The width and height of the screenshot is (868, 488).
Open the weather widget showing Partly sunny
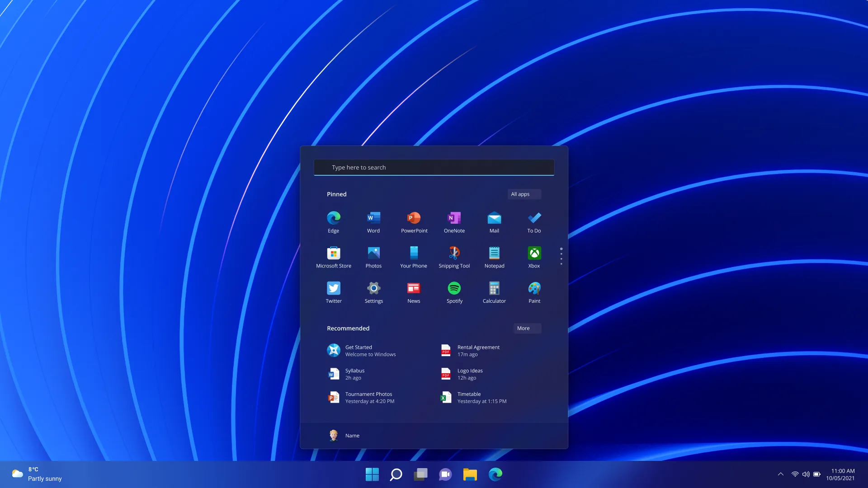click(37, 474)
